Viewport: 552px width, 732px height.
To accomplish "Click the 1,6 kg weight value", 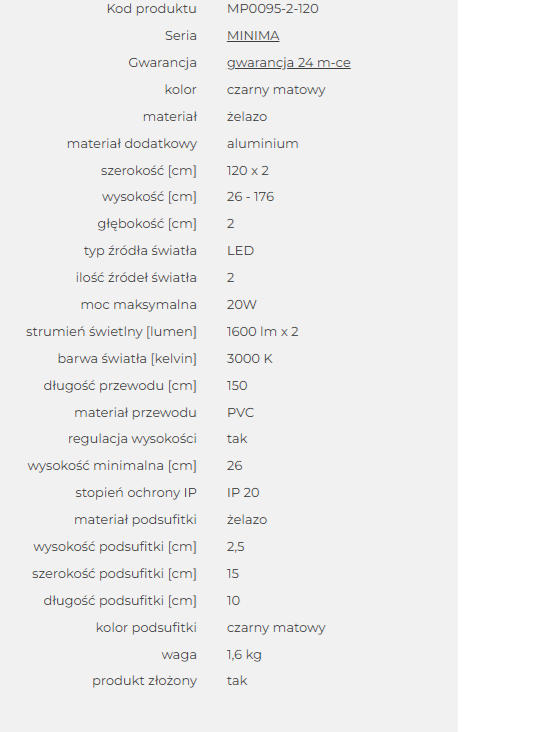I will [x=244, y=655].
